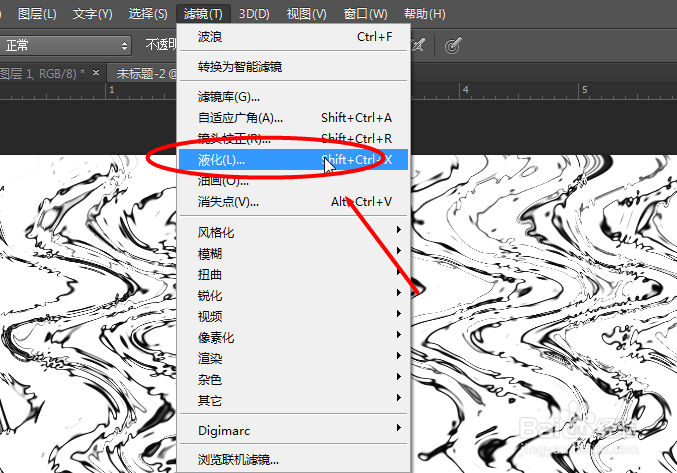677x473 pixels.
Task: Choose 浏览联机滤镜...
Action: click(x=294, y=460)
